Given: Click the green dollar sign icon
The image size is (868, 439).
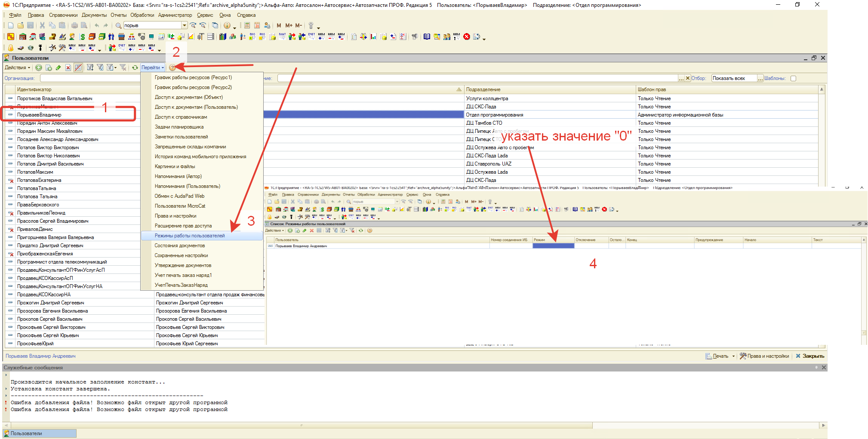Looking at the screenshot, I should pos(82,37).
